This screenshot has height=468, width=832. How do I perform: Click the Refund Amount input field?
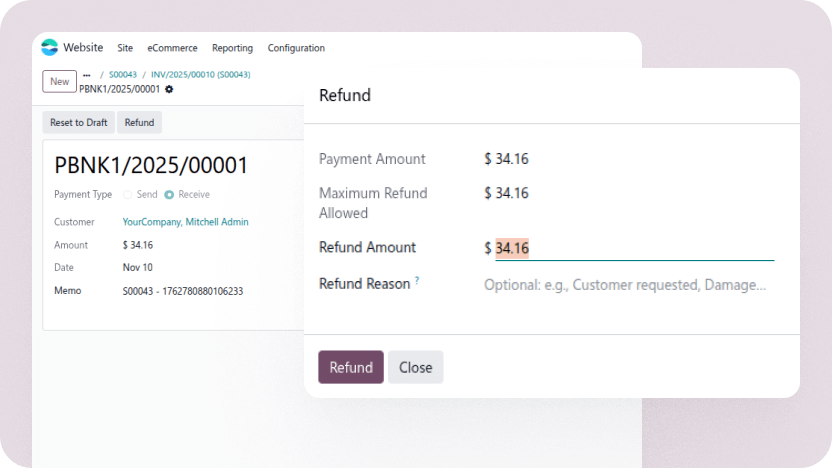(630, 248)
